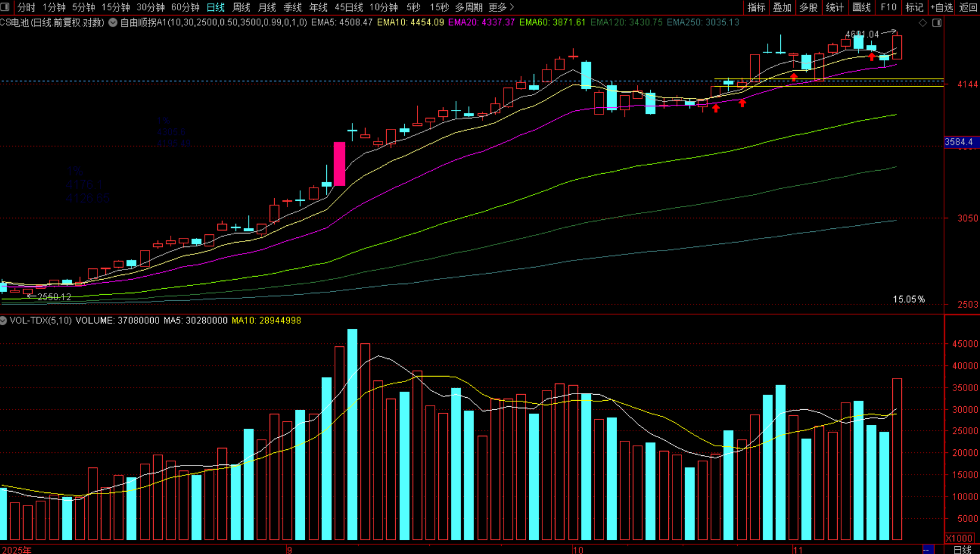Select the 5分钟 period
Viewport: 980px width, 554px height.
pyautogui.click(x=83, y=7)
